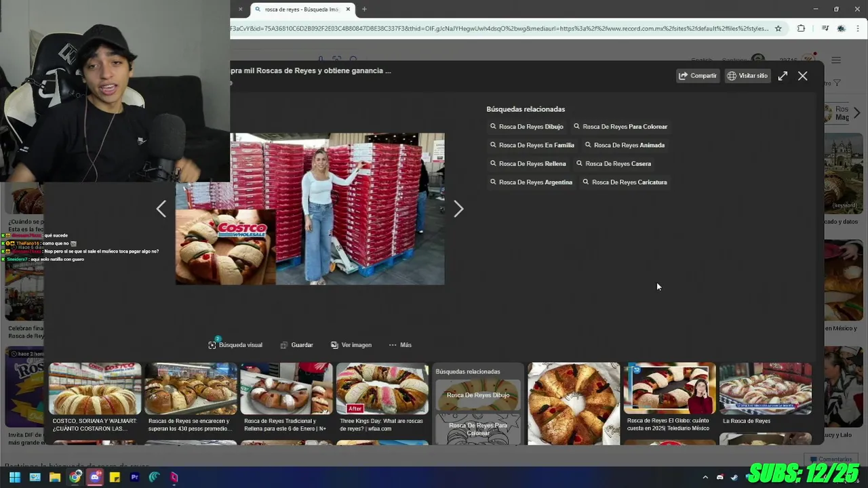Open Búsqueda visual for this image
868x488 pixels.
(x=235, y=345)
